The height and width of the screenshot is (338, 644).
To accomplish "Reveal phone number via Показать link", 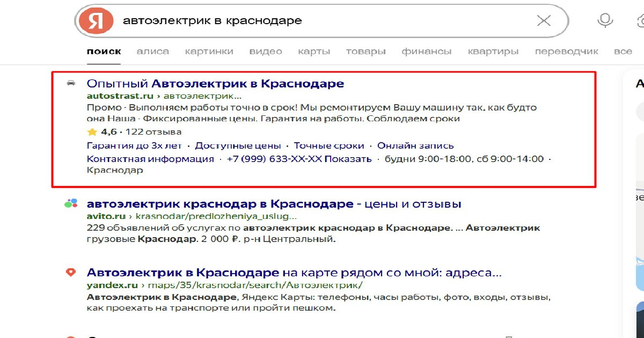I will 348,159.
